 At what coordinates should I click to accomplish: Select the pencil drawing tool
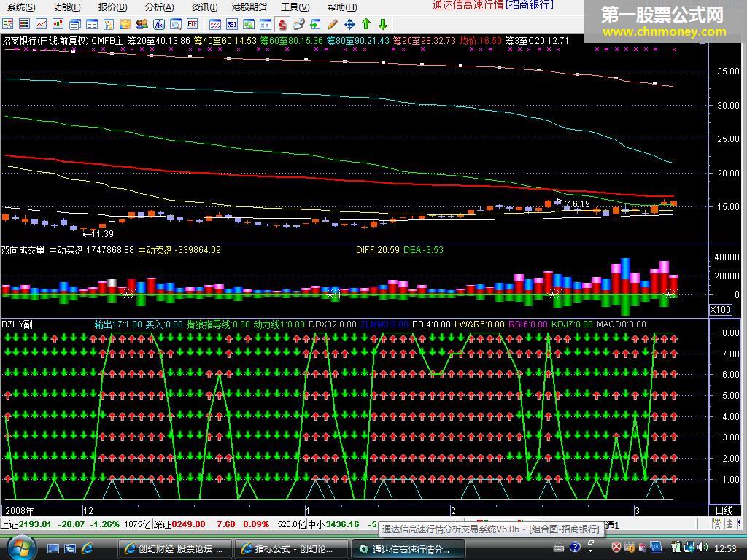pyautogui.click(x=333, y=24)
